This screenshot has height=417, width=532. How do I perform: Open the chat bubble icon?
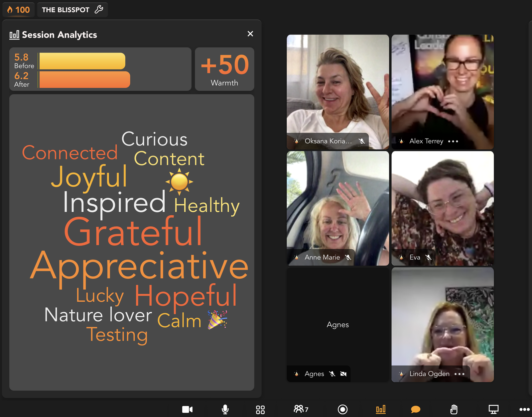click(415, 409)
